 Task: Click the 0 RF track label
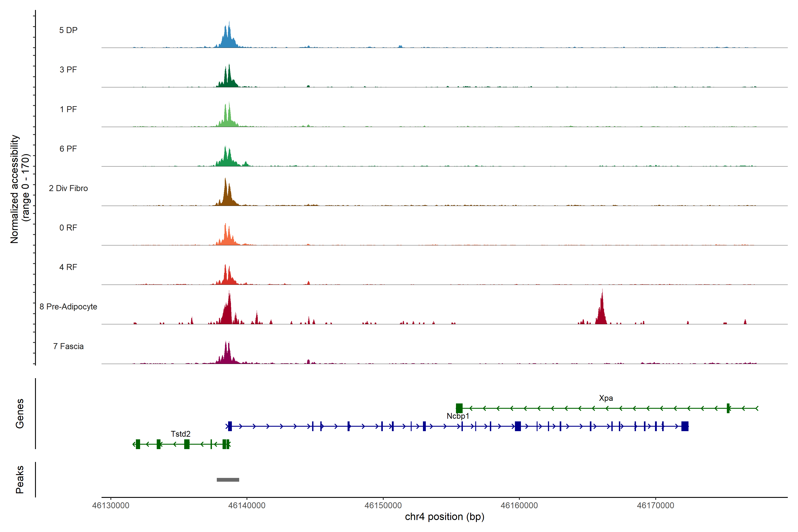(x=68, y=228)
